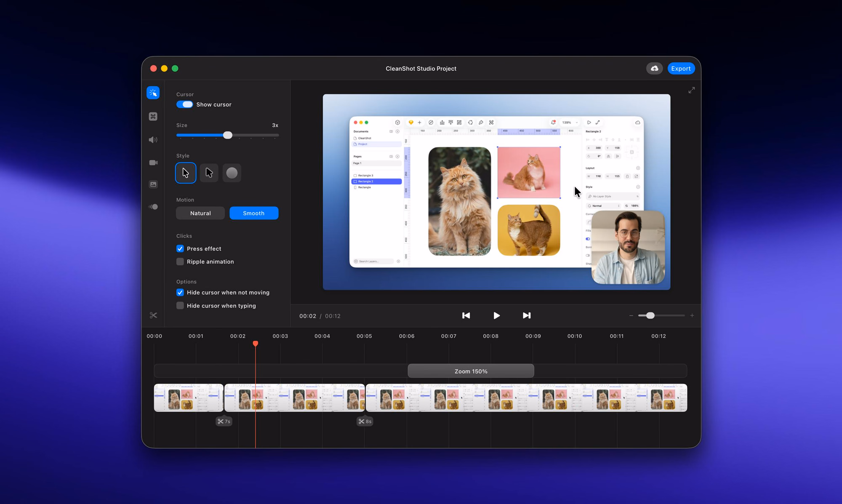Click the yellow gem icon in preview toolbar

pyautogui.click(x=411, y=123)
